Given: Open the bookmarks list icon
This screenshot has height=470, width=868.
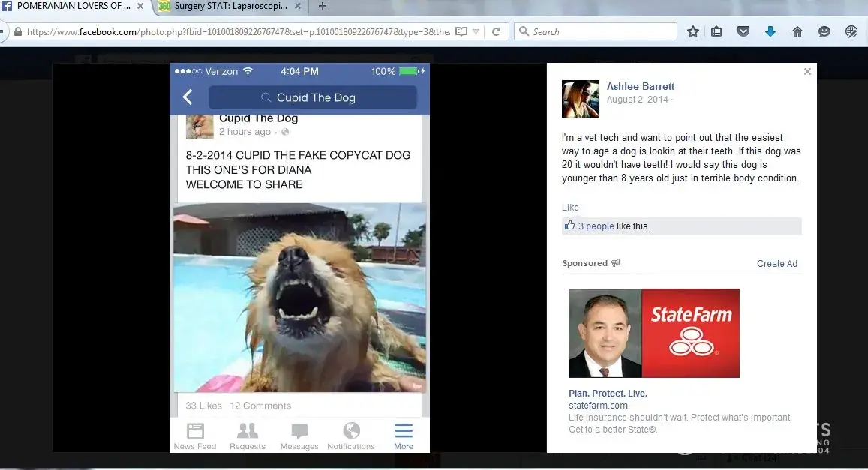Looking at the screenshot, I should point(716,31).
